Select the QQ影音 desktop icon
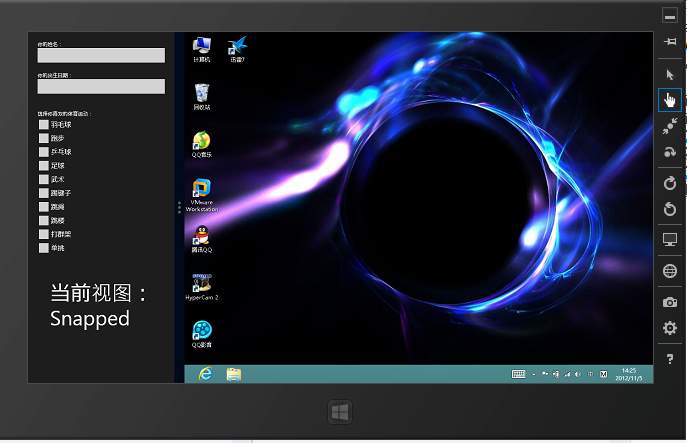Screen dimensions: 687x443 (x=202, y=334)
